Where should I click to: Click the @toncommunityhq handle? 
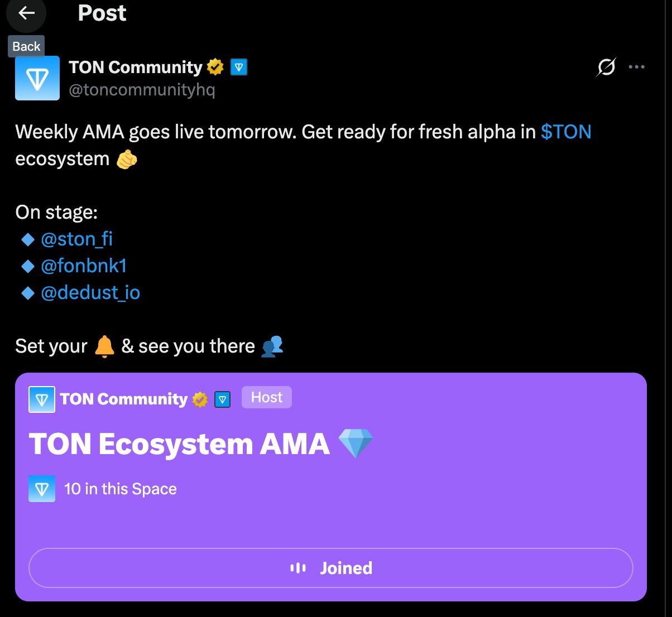click(142, 90)
